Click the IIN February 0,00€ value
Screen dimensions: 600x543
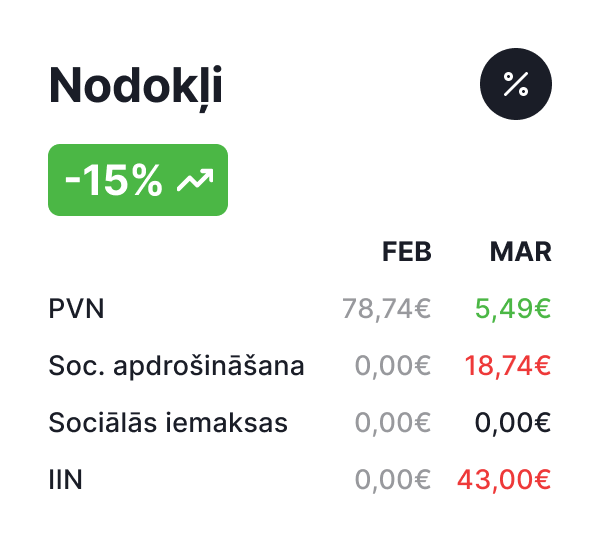click(393, 479)
